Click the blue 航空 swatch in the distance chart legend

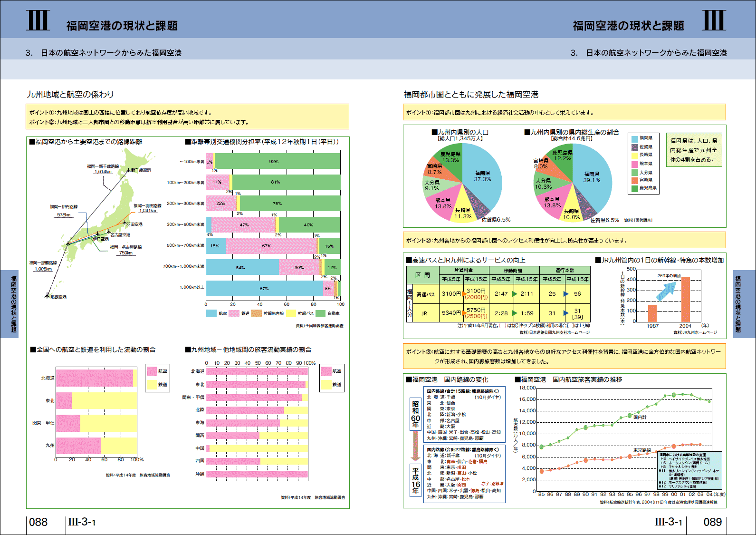coord(211,313)
